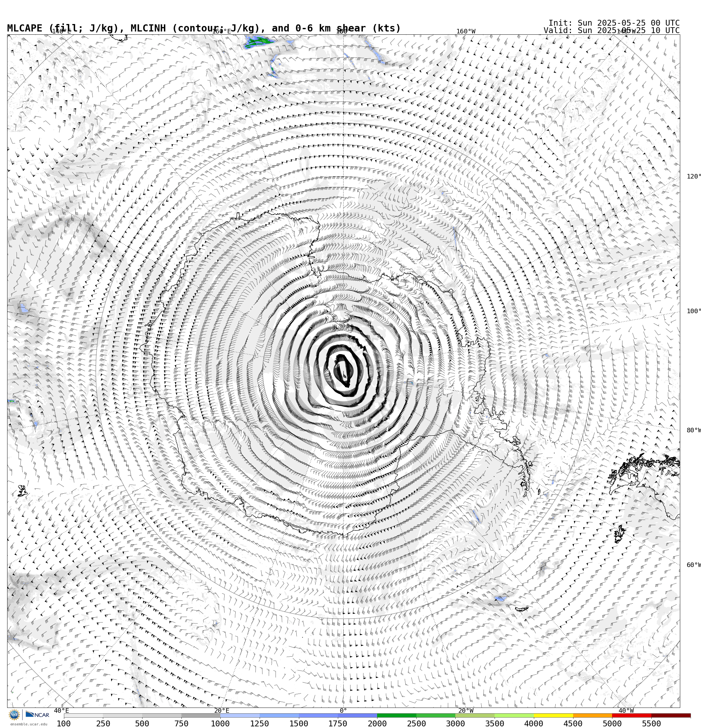Click the colorbar label 4000
The width and height of the screenshot is (701, 728).
coord(534,723)
